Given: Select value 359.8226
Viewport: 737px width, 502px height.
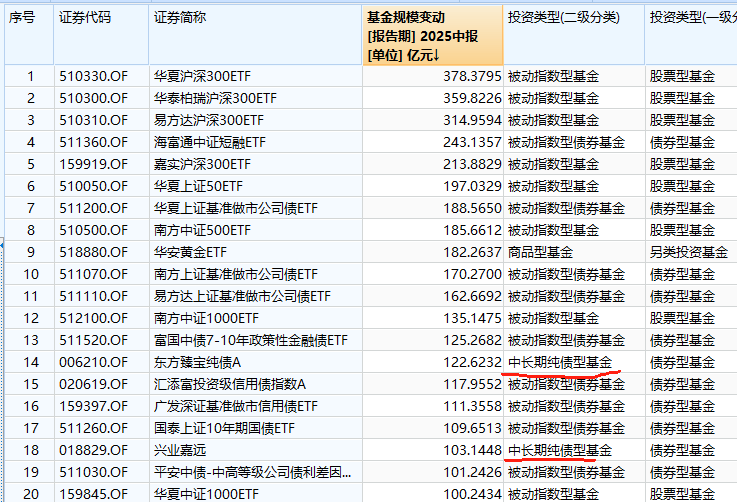Looking at the screenshot, I should pos(472,98).
